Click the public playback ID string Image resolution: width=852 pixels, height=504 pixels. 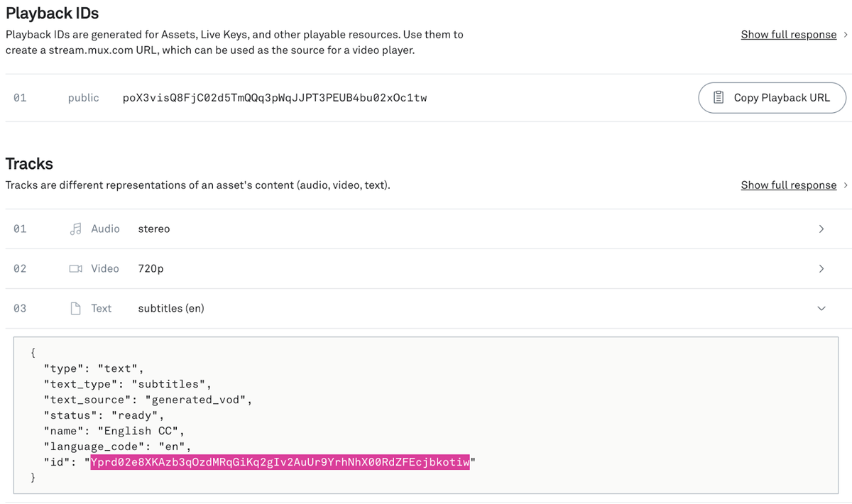[x=277, y=97]
